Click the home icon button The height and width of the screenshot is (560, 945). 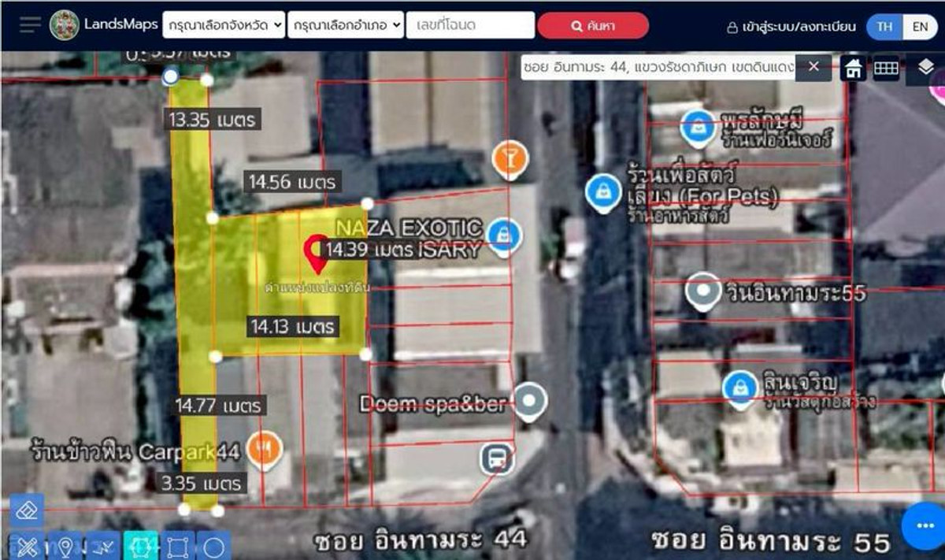852,69
